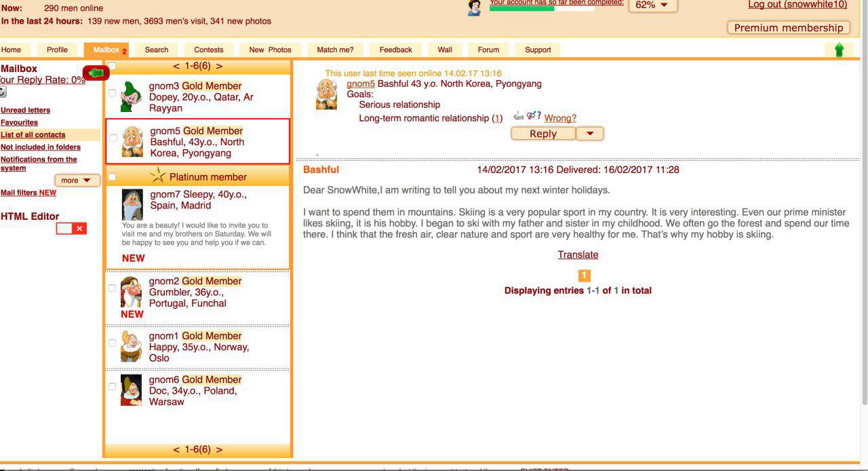
Task: Click the green up arrow icon
Action: coord(839,50)
